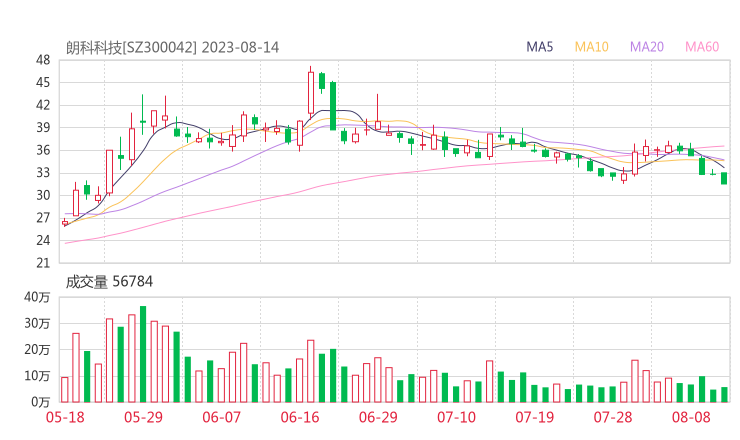Click the 06-16 date axis label
Viewport: 740px width, 440px height.
300,417
